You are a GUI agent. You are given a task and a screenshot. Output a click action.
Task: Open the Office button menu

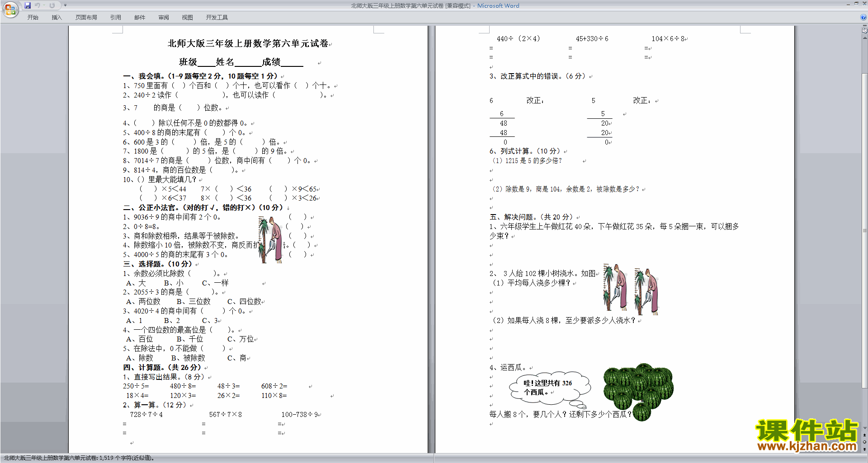click(x=10, y=9)
